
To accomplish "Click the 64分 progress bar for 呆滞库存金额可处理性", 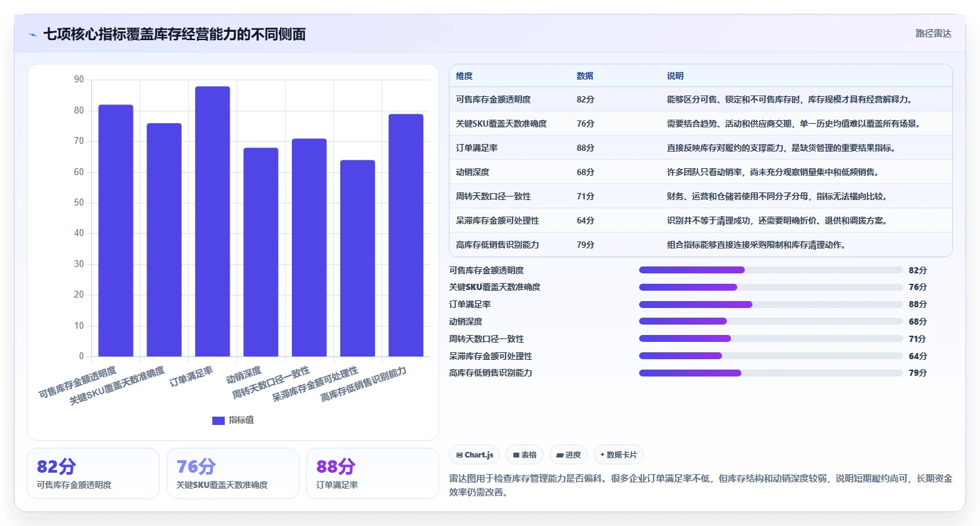I will pyautogui.click(x=771, y=356).
